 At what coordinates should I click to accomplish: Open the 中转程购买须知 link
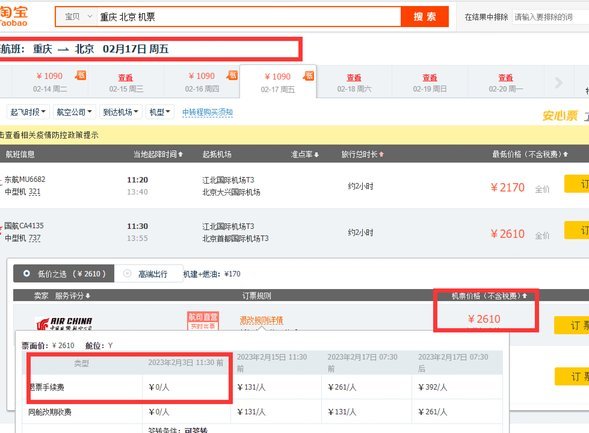pyautogui.click(x=207, y=112)
